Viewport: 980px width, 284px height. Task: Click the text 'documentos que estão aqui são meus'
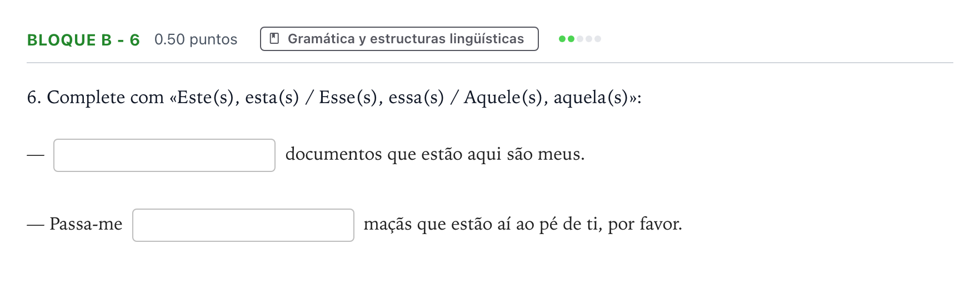tap(434, 154)
